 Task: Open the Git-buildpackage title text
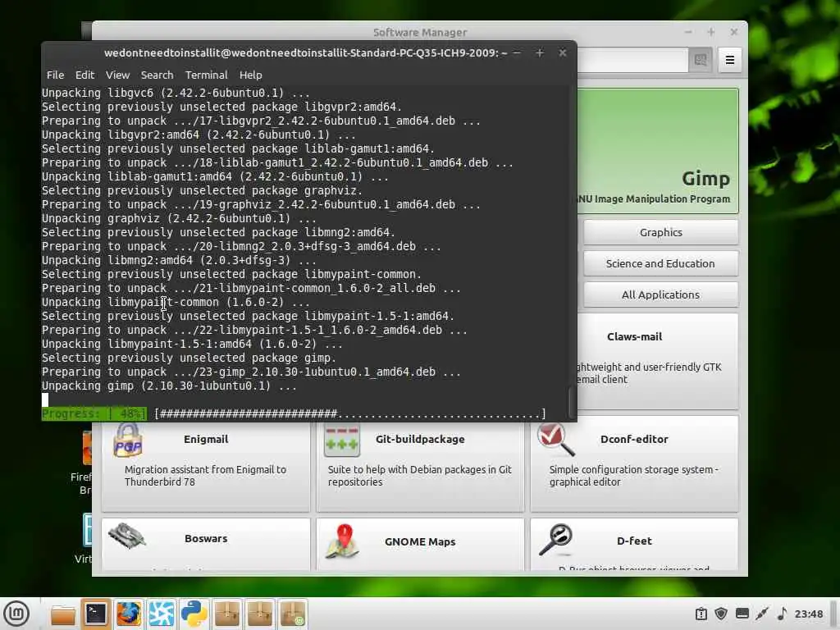pyautogui.click(x=420, y=440)
